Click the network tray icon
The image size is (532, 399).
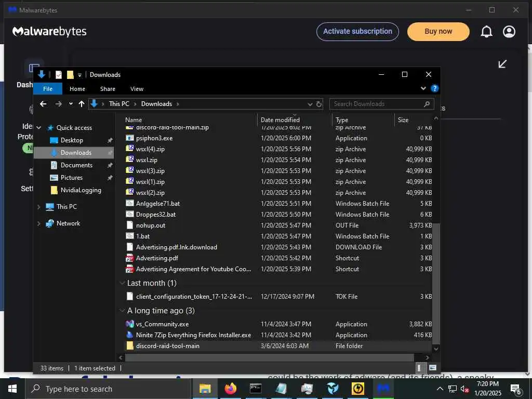tap(453, 389)
